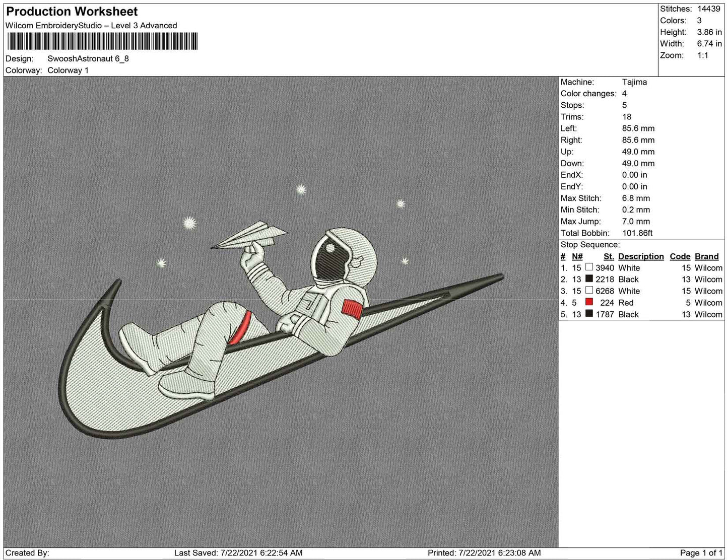Click the 'Brand' column header
This screenshot has width=728, height=560.
(x=707, y=256)
